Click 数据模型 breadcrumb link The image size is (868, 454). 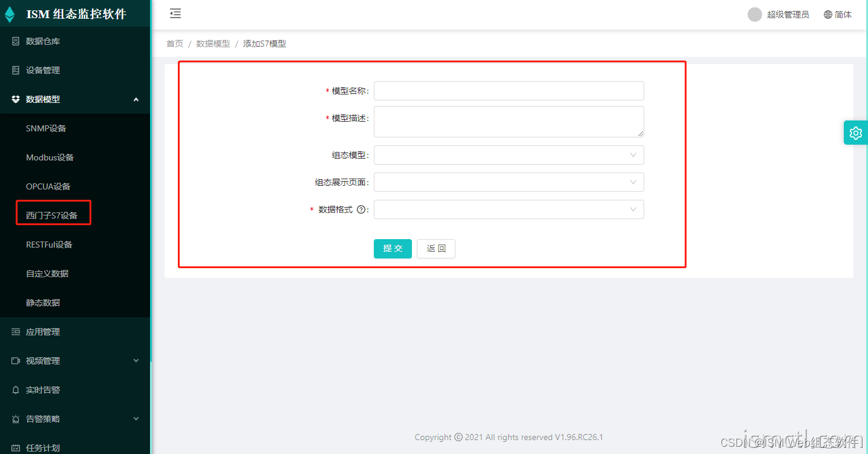click(213, 44)
